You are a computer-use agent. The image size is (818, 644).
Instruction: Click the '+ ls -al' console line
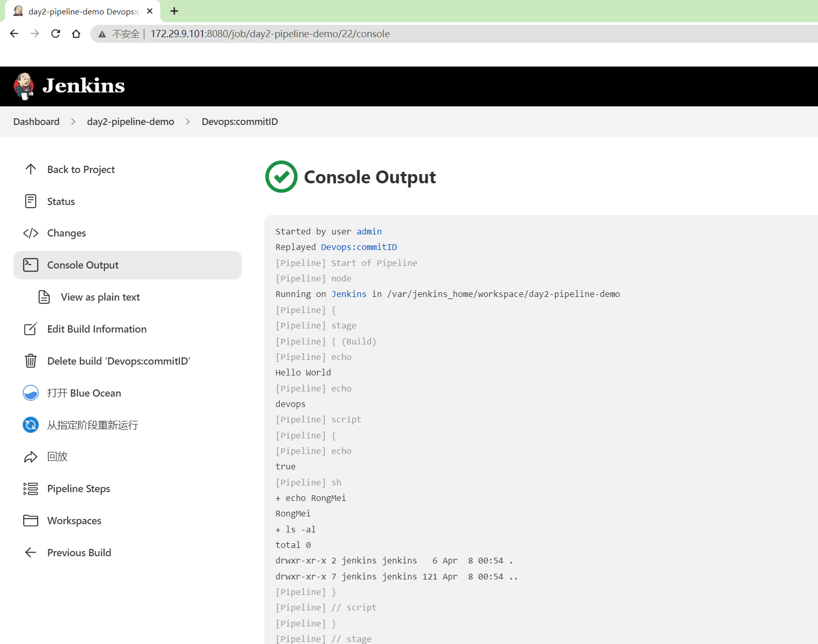tap(295, 529)
